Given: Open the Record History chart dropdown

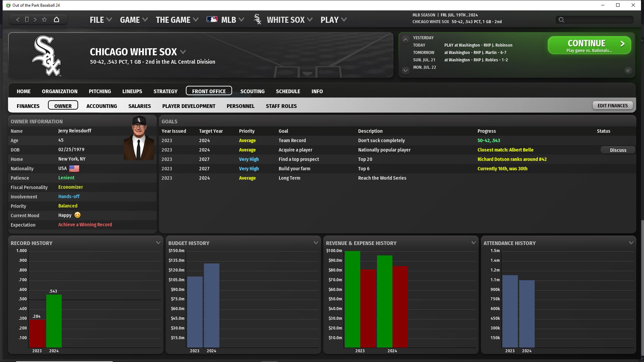Looking at the screenshot, I should tap(158, 243).
